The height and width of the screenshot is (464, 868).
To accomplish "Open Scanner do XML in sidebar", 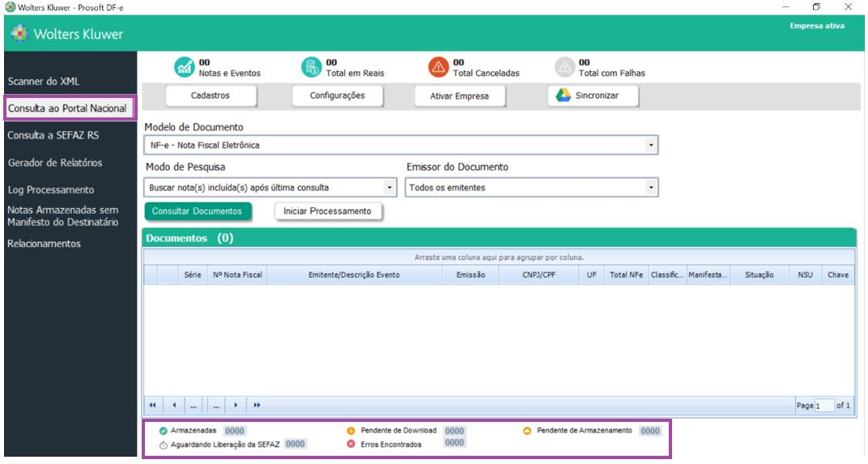I will point(44,82).
